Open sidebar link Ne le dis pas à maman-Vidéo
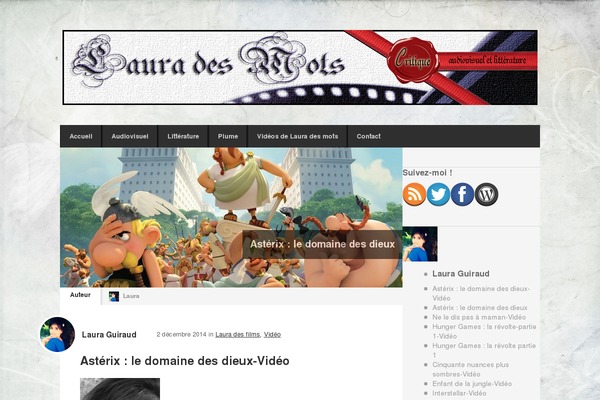The width and height of the screenshot is (600, 400). [x=479, y=317]
